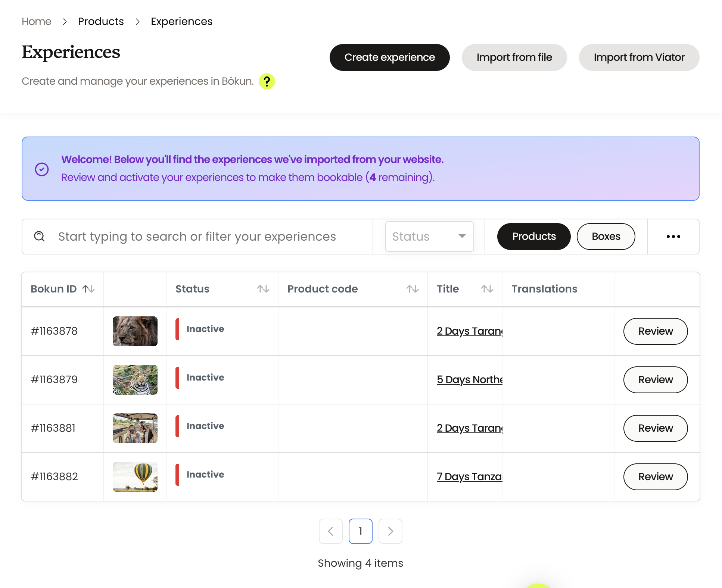Click Home in the breadcrumb
The width and height of the screenshot is (722, 588).
(36, 22)
